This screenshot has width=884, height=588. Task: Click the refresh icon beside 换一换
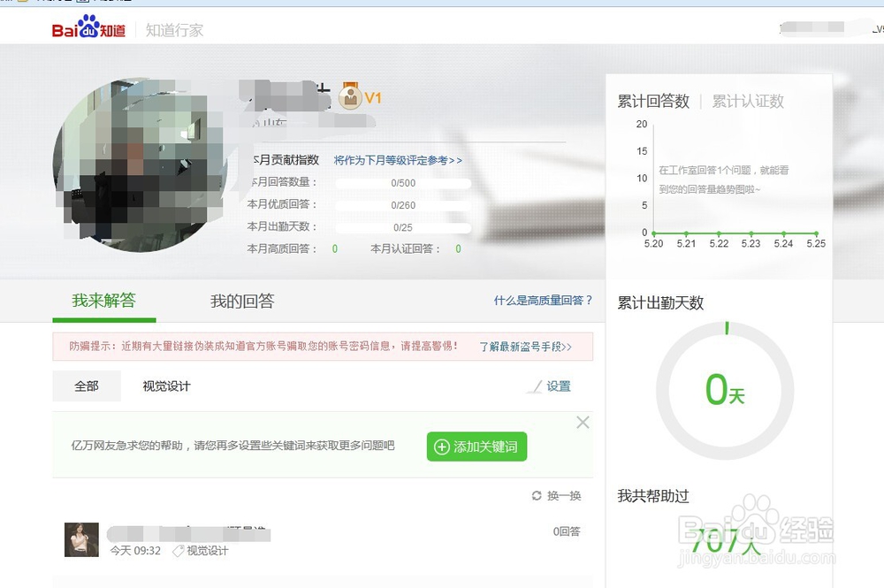pos(537,496)
